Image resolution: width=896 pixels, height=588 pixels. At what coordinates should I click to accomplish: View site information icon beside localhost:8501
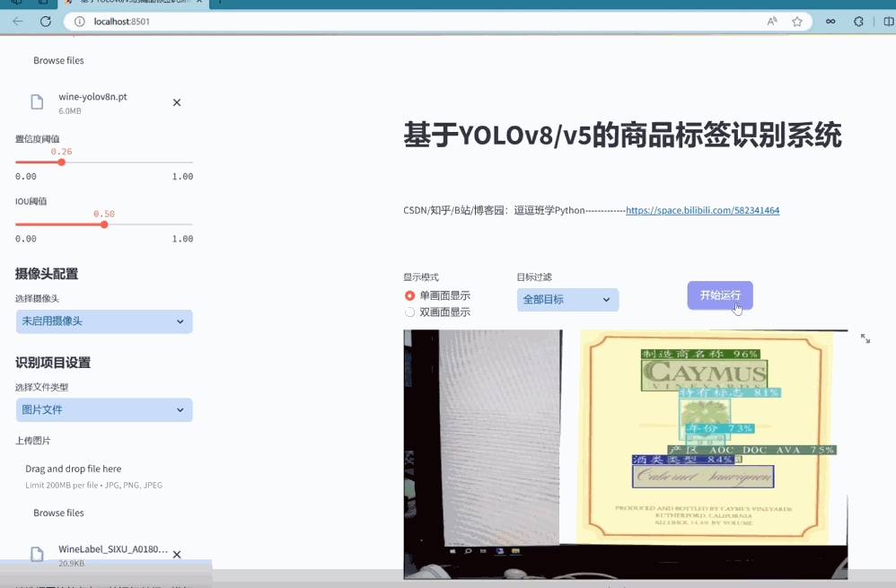point(80,22)
